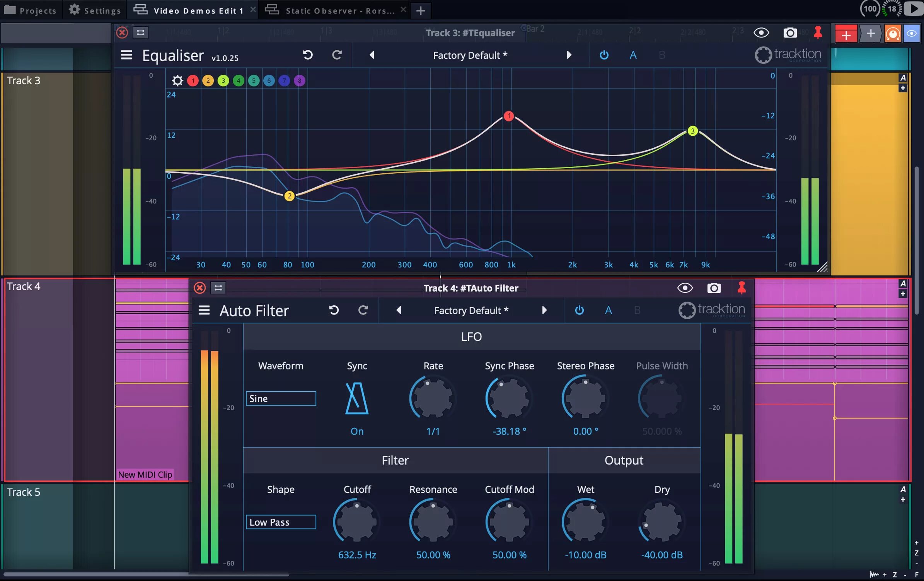The height and width of the screenshot is (581, 924).
Task: Open EQ display settings gear
Action: click(177, 80)
